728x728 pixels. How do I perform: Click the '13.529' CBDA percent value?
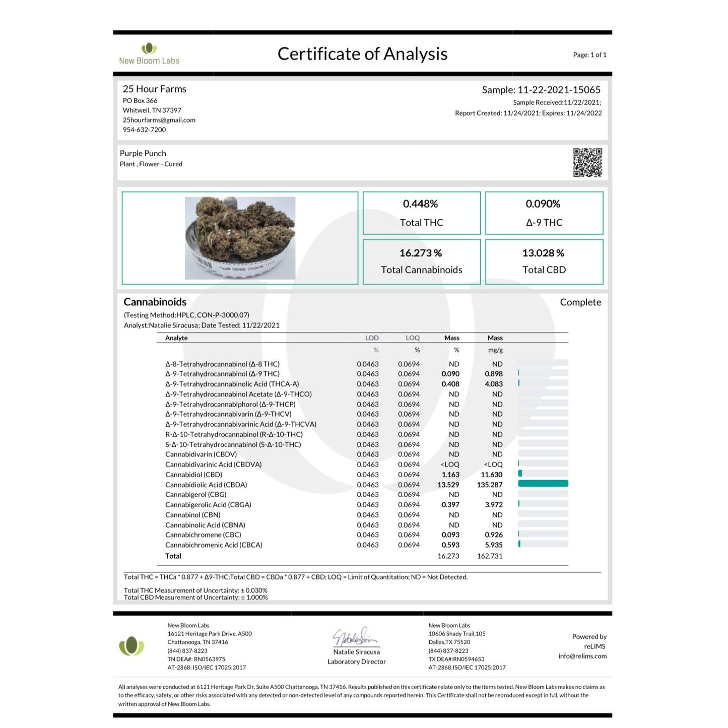448,485
